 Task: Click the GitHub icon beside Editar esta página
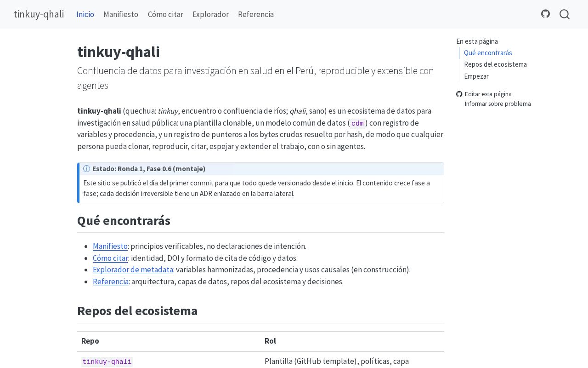coord(459,94)
